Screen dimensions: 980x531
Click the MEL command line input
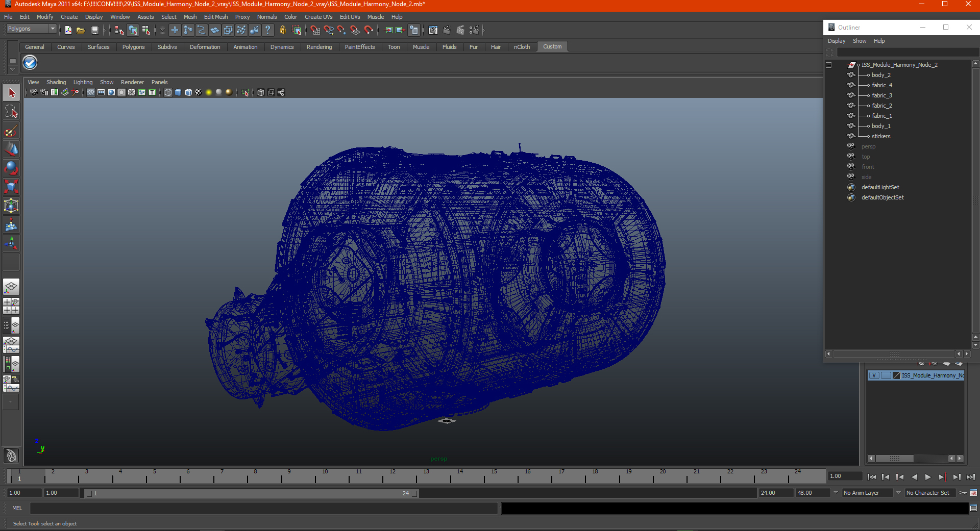(x=264, y=508)
